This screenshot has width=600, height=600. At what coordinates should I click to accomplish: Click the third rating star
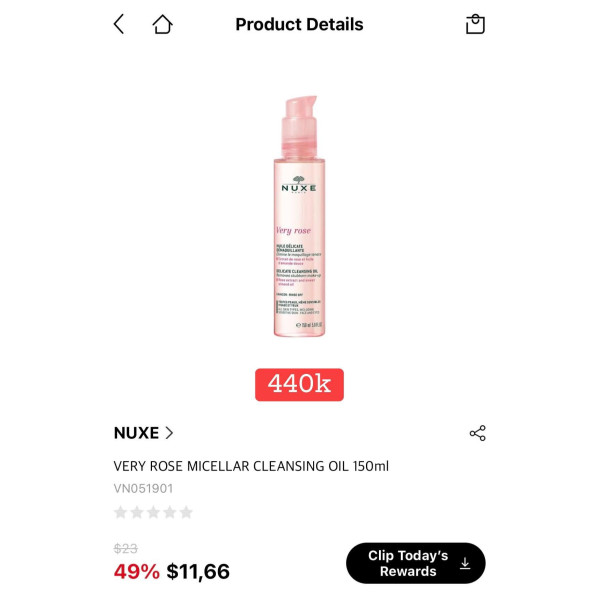pyautogui.click(x=153, y=512)
